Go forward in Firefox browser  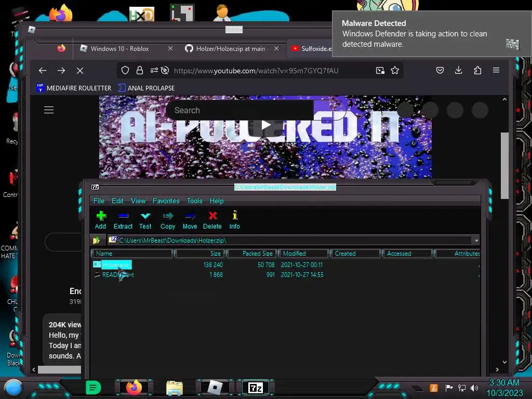pyautogui.click(x=61, y=71)
